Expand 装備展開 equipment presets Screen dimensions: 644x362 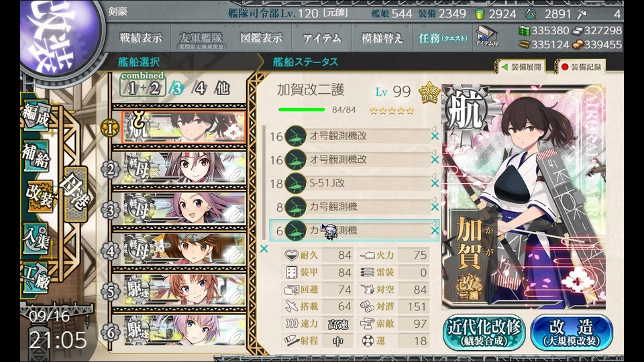[x=521, y=67]
